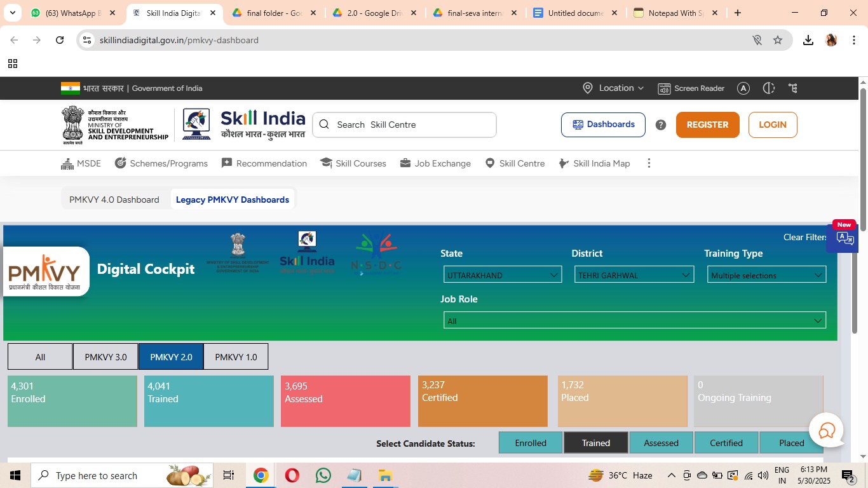This screenshot has height=488, width=868.
Task: Select the All scheme tab
Action: coord(40,357)
